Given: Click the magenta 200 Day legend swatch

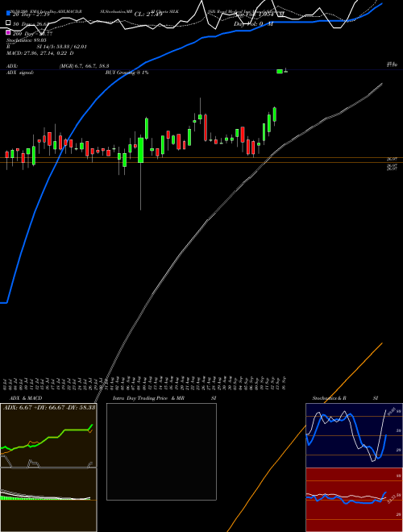Looking at the screenshot, I should [9, 32].
